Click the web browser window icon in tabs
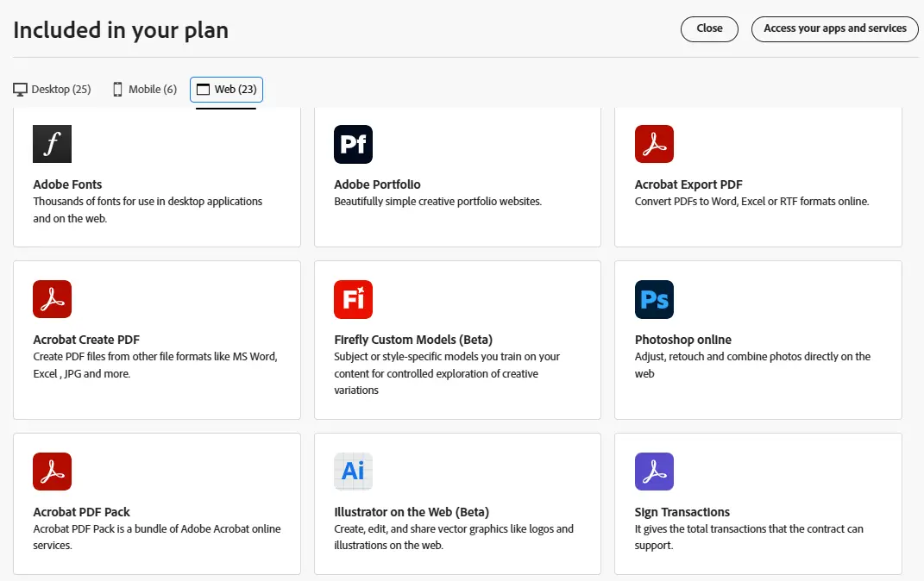Image resolution: width=924 pixels, height=581 pixels. coord(203,90)
